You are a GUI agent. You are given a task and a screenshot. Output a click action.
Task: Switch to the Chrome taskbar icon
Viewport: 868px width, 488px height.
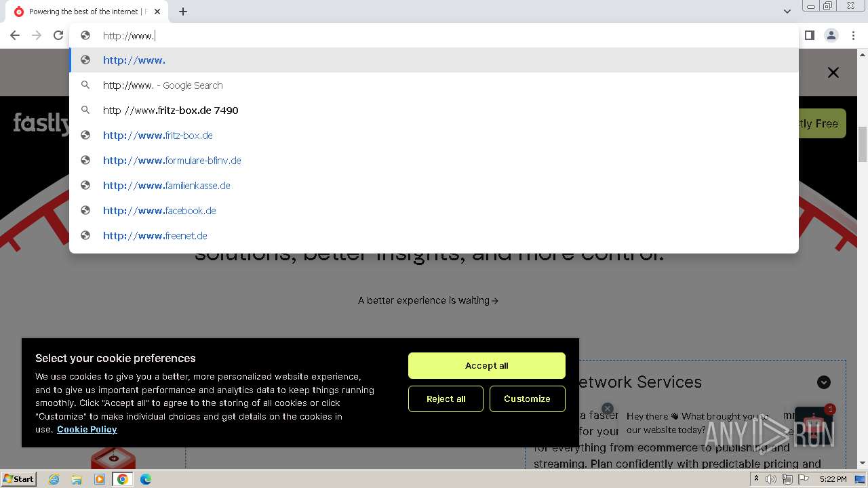pos(123,479)
